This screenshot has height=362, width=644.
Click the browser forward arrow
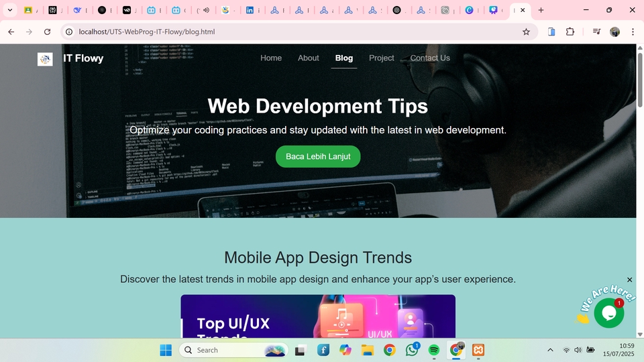point(29,32)
